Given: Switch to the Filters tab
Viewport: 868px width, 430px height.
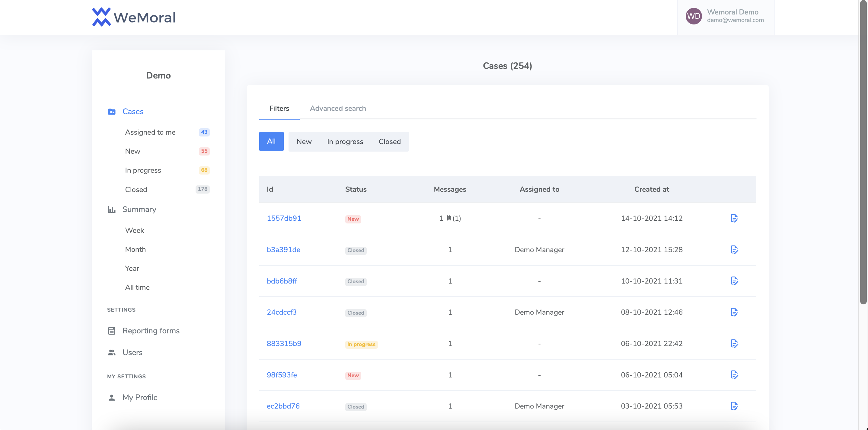Looking at the screenshot, I should 279,108.
